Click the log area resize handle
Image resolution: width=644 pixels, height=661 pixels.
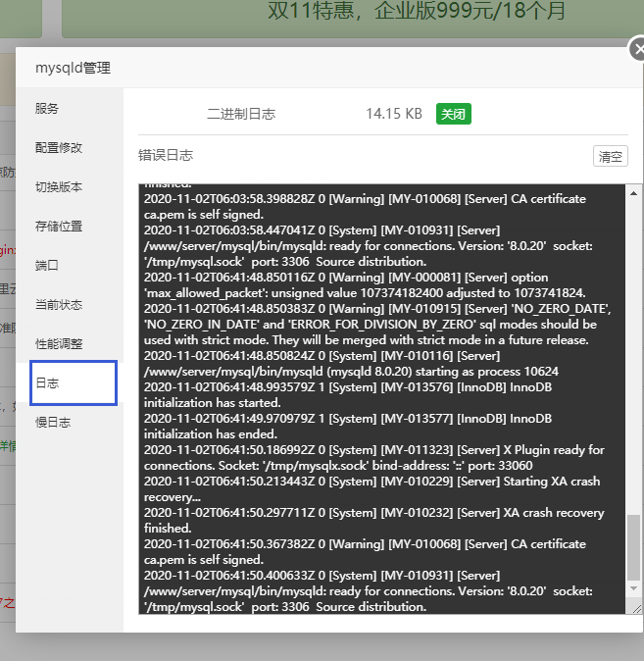(x=637, y=609)
